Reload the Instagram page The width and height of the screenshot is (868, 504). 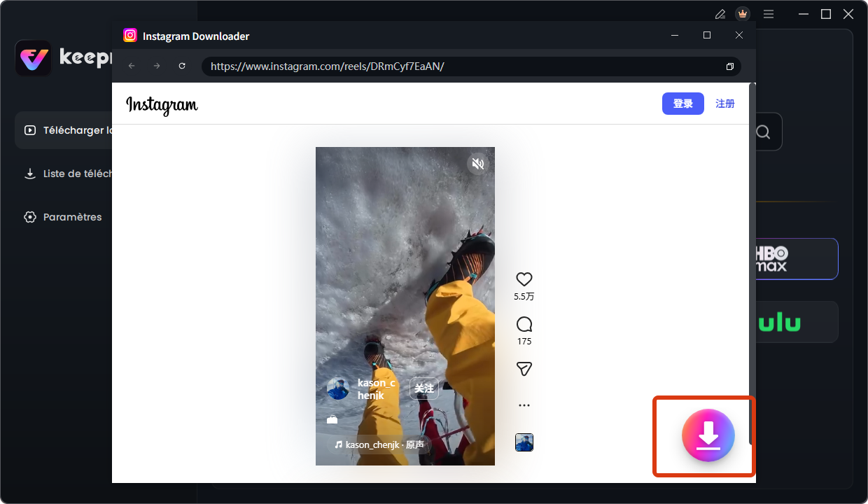[182, 66]
